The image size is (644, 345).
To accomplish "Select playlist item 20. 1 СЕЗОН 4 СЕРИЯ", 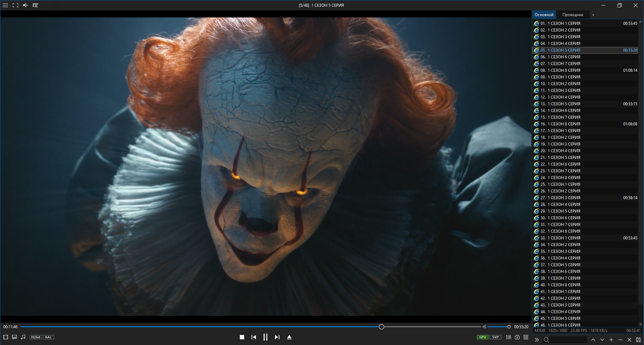I will coord(586,151).
